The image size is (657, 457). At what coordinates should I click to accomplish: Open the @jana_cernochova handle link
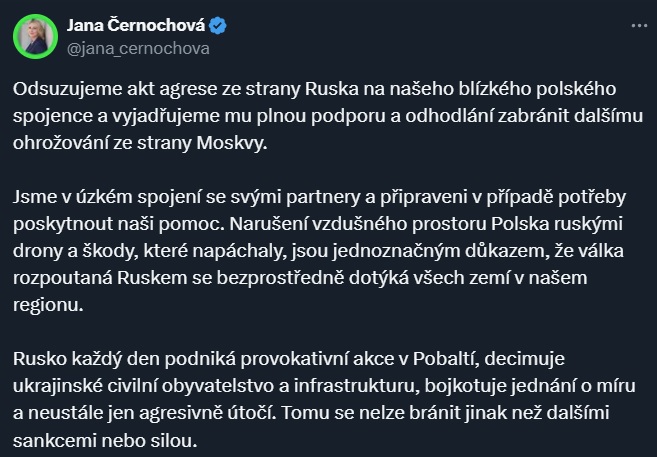(x=138, y=49)
